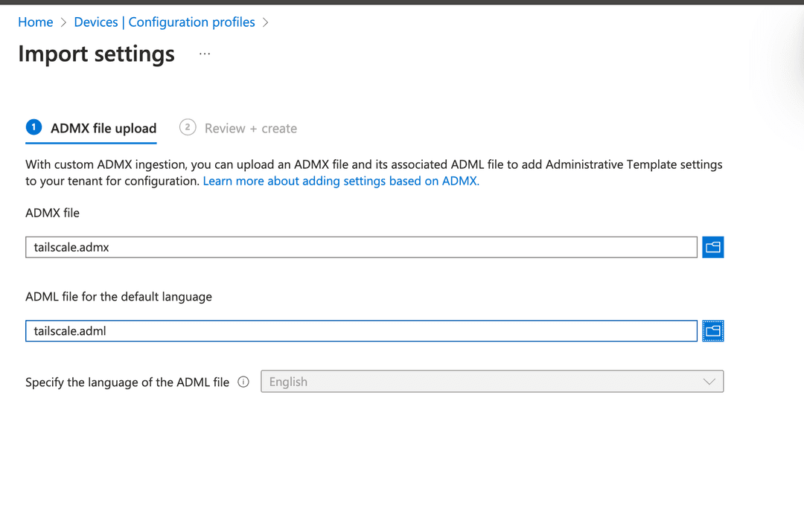Click the step 2 numbered circle icon
This screenshot has height=532, width=804.
pyautogui.click(x=187, y=127)
